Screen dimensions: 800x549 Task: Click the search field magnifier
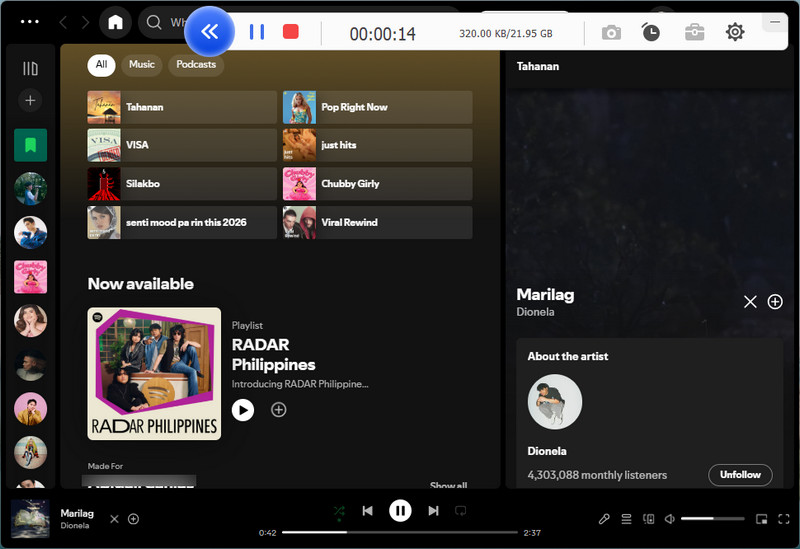154,22
